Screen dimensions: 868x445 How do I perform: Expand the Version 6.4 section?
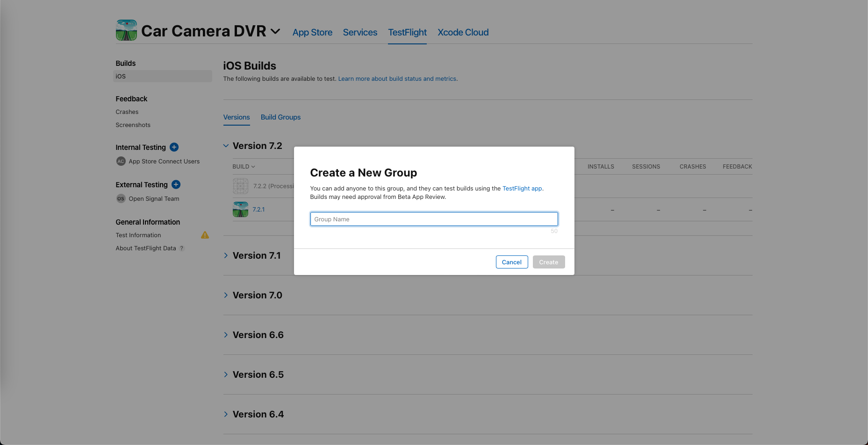pyautogui.click(x=226, y=414)
